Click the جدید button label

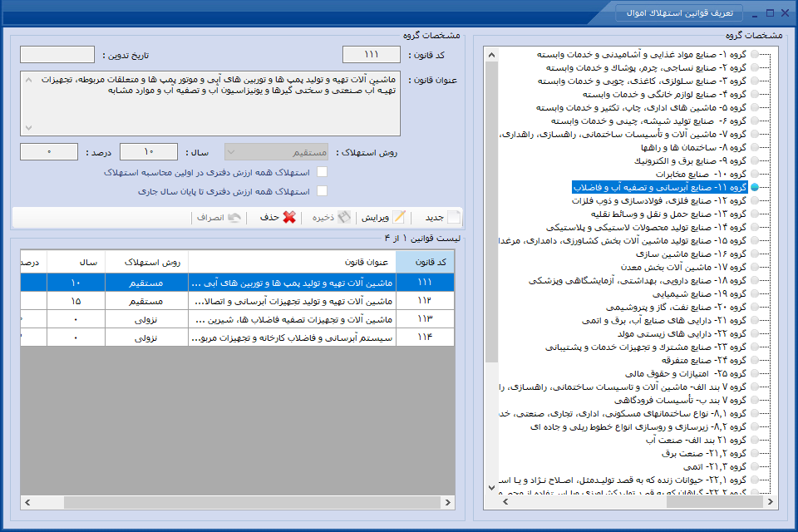434,218
